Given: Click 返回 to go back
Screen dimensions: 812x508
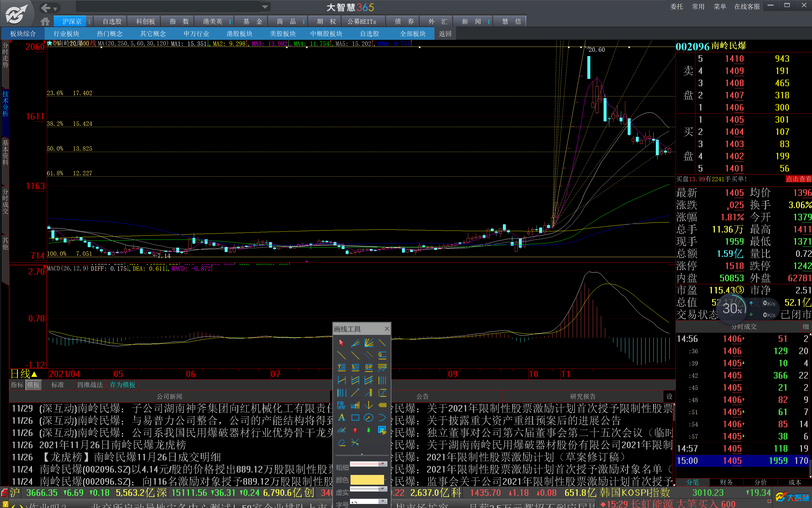Looking at the screenshot, I should click(x=445, y=34).
